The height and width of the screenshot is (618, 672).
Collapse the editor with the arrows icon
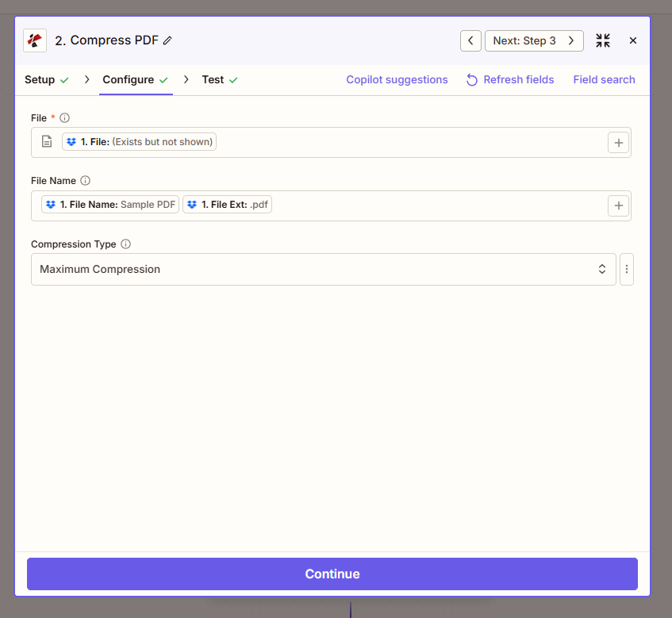[x=602, y=40]
